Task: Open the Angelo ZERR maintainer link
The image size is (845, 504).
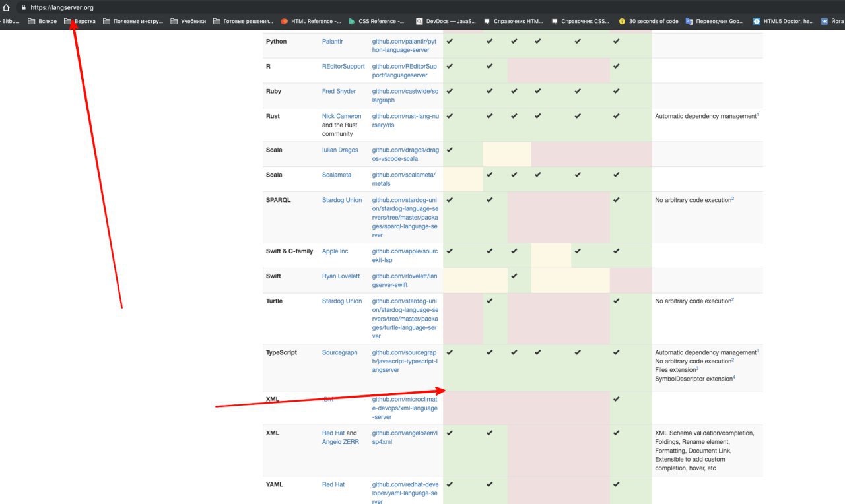Action: coord(341,442)
